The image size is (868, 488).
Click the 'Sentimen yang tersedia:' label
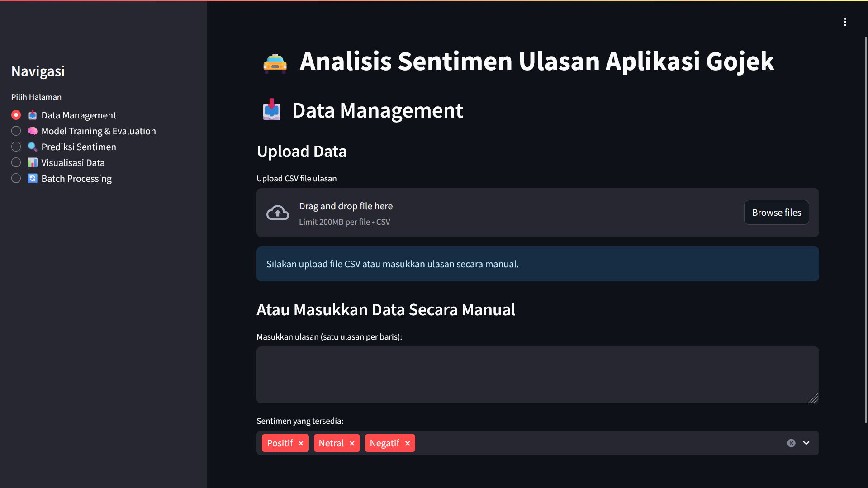click(300, 421)
